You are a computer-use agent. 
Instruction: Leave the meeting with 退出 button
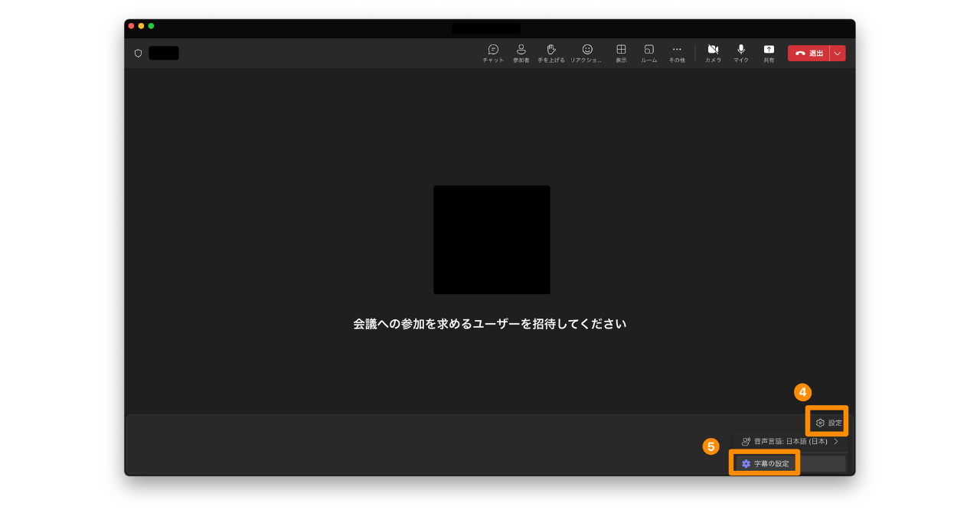808,54
